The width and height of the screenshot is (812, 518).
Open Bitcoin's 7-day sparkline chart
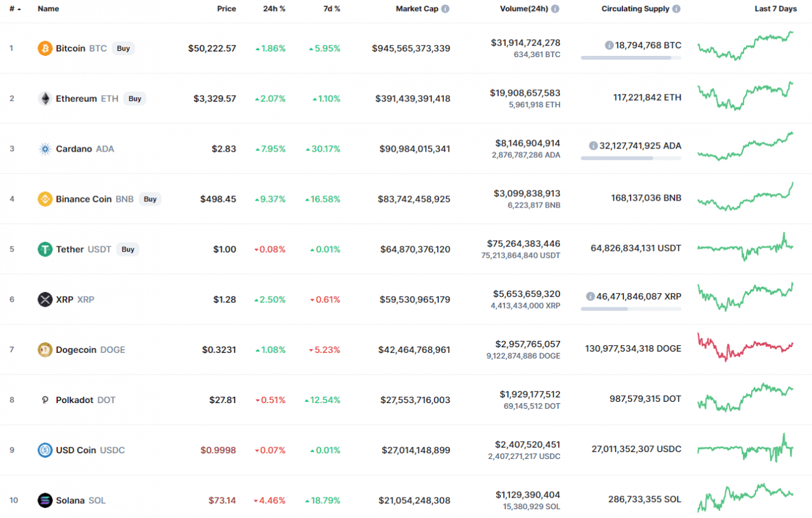745,48
